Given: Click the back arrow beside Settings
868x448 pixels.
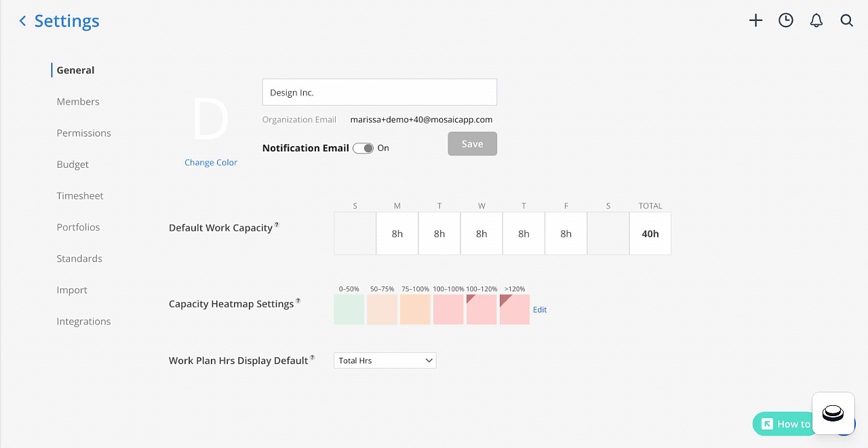Looking at the screenshot, I should [22, 21].
